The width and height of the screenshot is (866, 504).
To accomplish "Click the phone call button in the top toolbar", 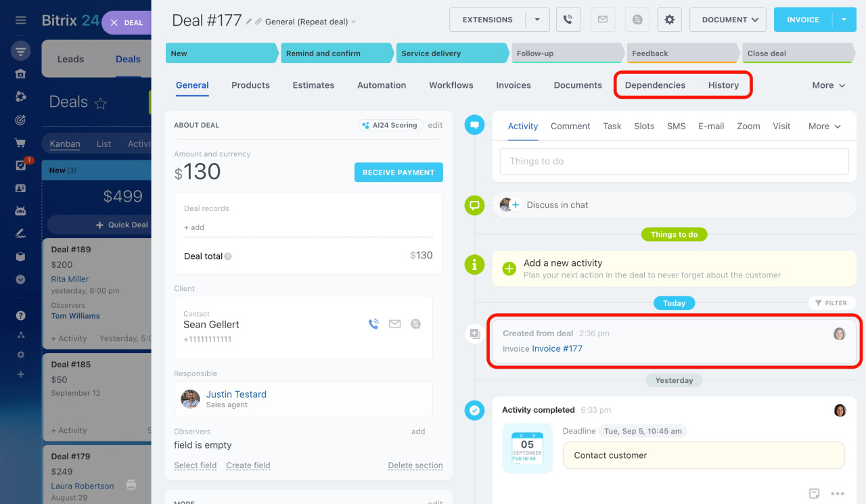I will pyautogui.click(x=568, y=20).
